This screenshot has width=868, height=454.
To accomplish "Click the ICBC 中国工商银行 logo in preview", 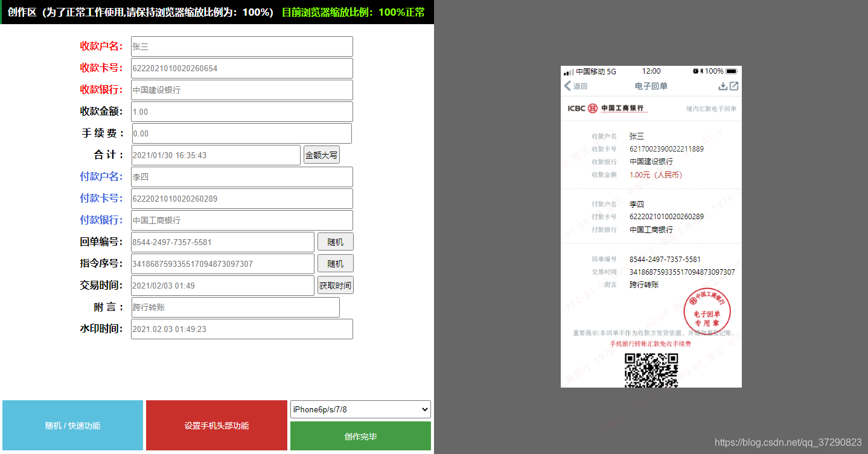I will [x=607, y=108].
